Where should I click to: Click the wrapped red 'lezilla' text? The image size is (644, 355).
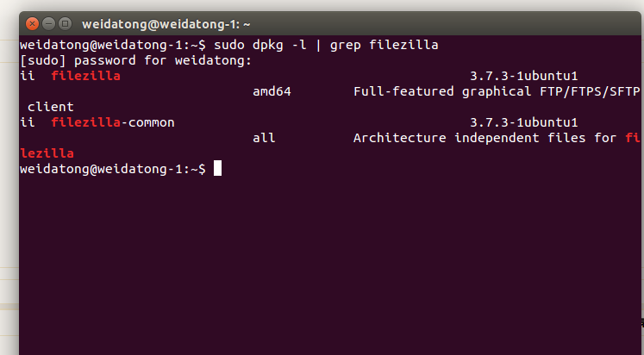tap(47, 153)
